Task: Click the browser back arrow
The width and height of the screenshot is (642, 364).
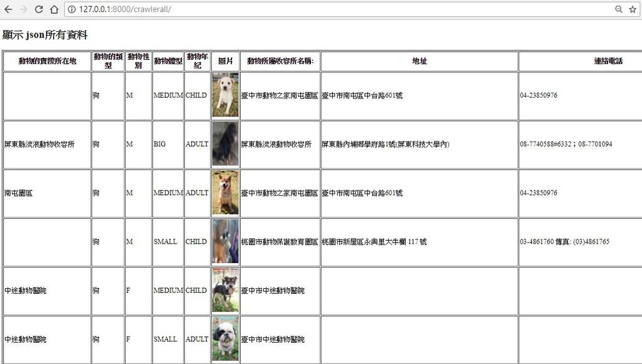Action: pos(8,9)
